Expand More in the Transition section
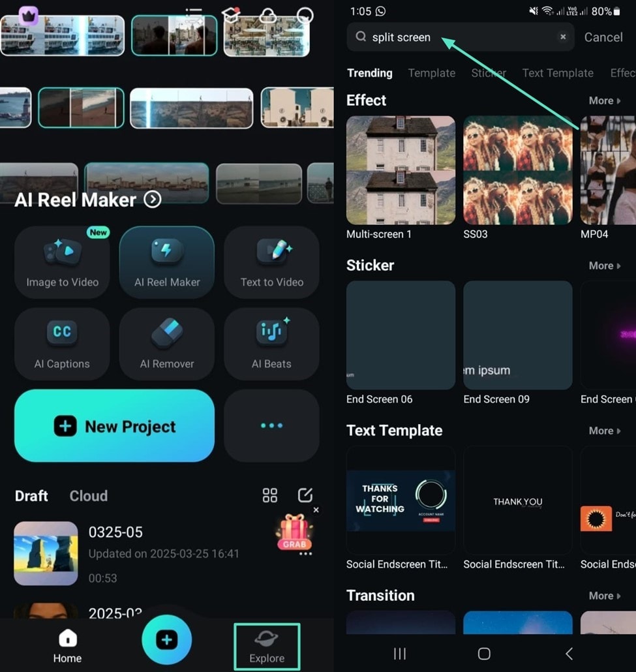 click(x=605, y=596)
